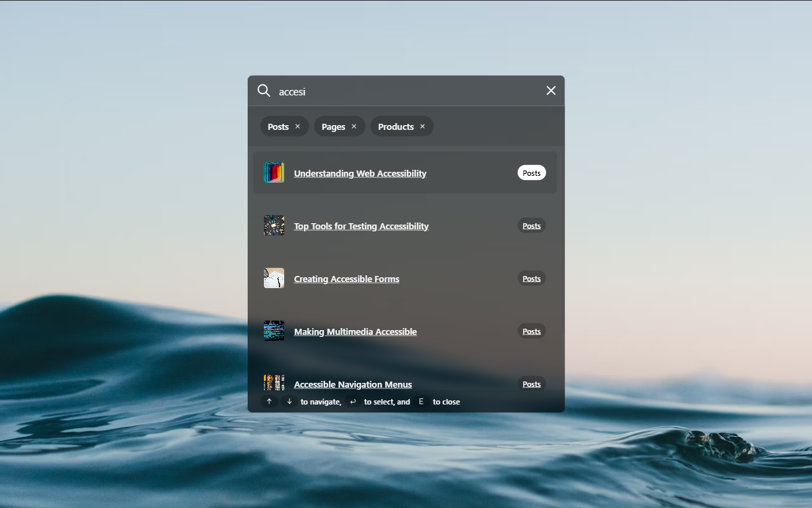Image resolution: width=812 pixels, height=508 pixels.
Task: Click the up arrow navigation key hint
Action: (x=269, y=401)
